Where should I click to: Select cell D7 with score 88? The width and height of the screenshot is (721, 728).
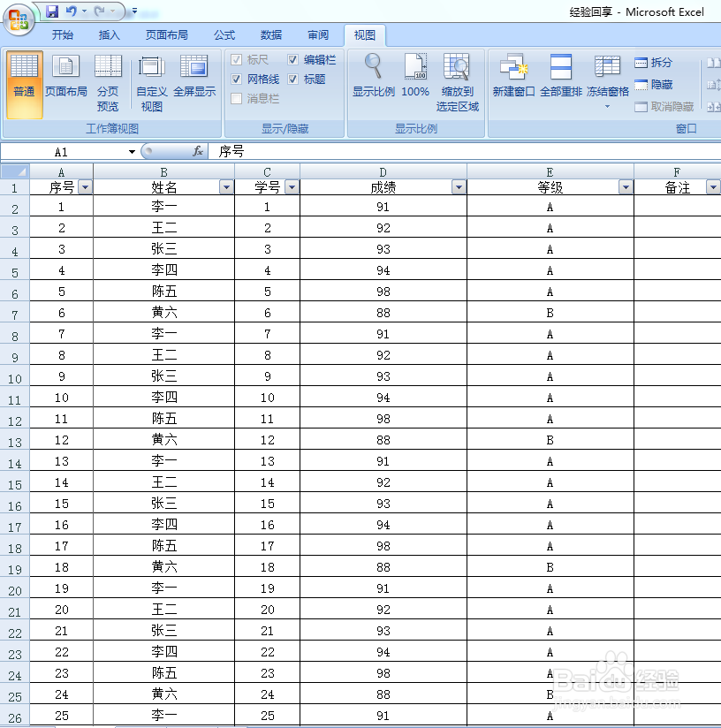coord(383,313)
